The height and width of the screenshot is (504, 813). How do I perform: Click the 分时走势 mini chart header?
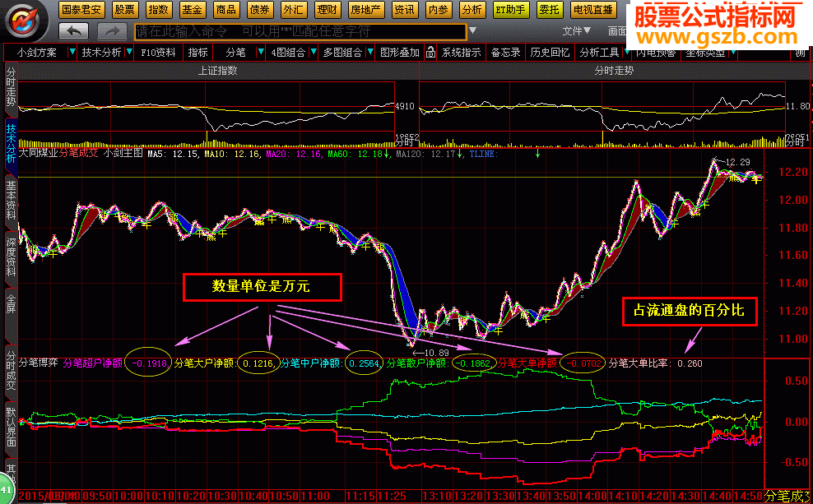pos(614,71)
